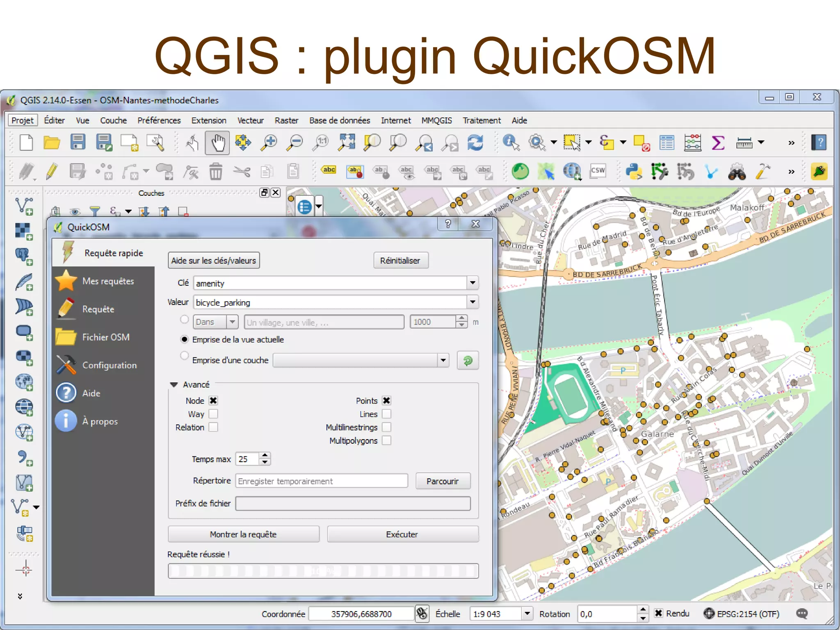Screen dimensions: 840x630
Task: Click the Cut Features scissors icon
Action: (x=242, y=172)
